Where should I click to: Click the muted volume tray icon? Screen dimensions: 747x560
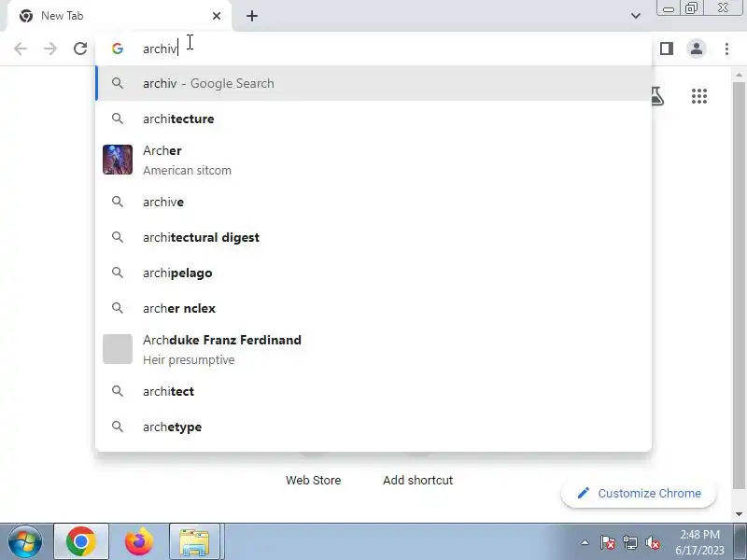[653, 542]
